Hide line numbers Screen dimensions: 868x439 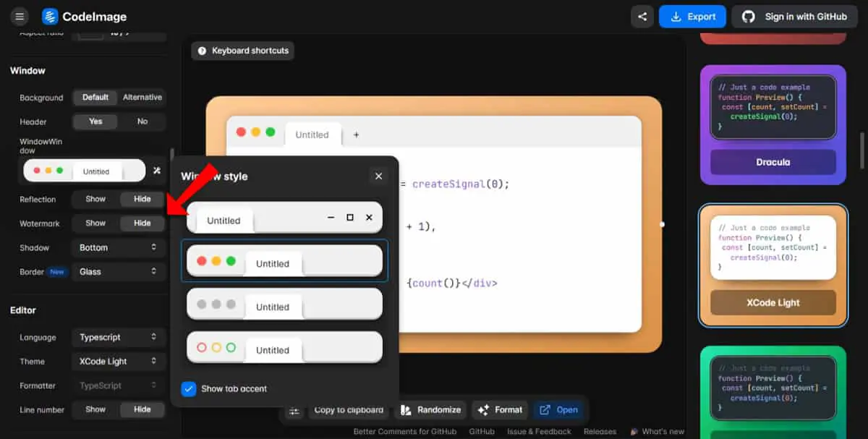tap(142, 409)
